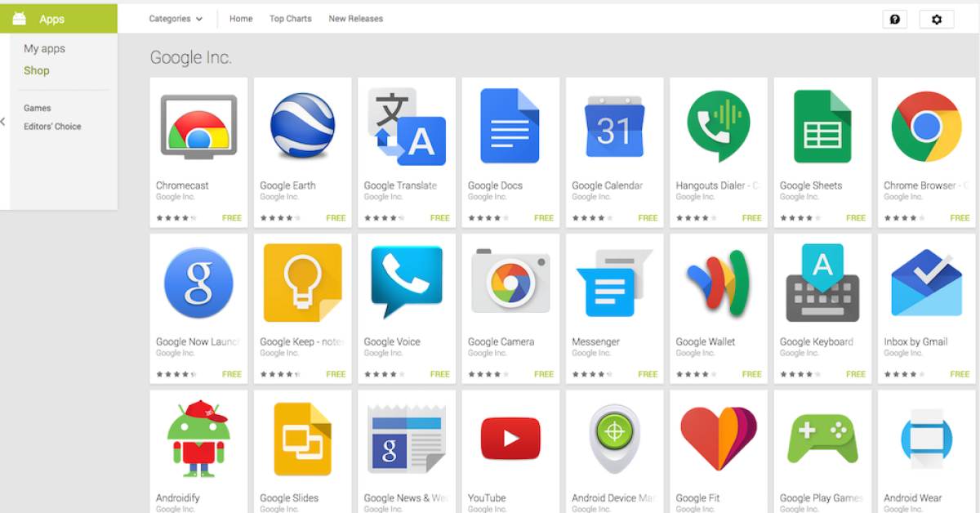
Task: Click the Google Keep lightbulb icon
Action: [x=302, y=282]
